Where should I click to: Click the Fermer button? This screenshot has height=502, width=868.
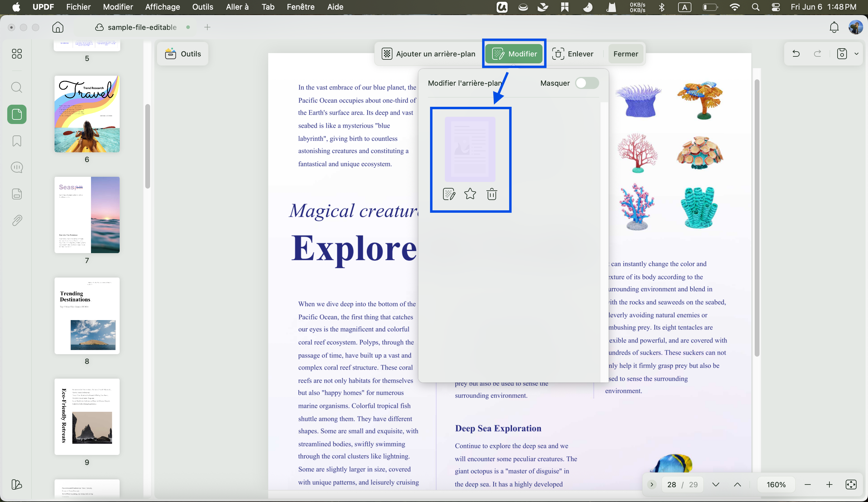click(626, 54)
